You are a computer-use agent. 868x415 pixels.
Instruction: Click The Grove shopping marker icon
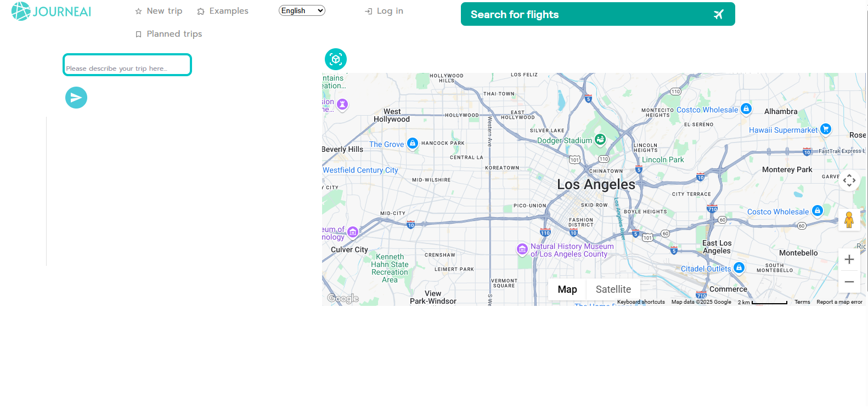(x=413, y=144)
